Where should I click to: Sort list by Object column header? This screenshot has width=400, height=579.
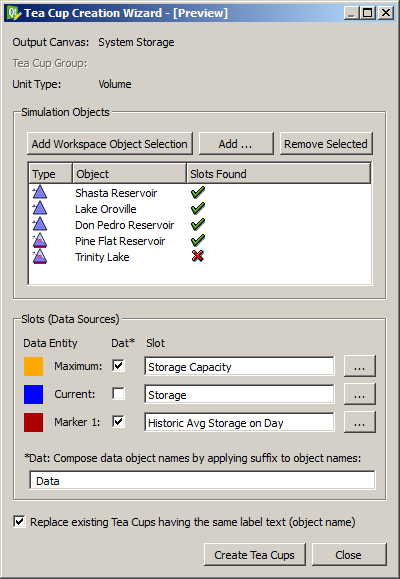129,174
